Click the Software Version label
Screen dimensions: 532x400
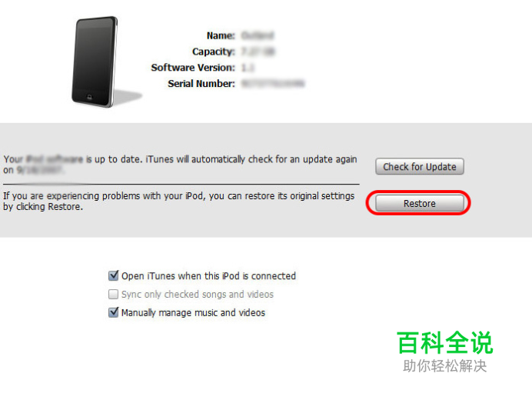(193, 68)
